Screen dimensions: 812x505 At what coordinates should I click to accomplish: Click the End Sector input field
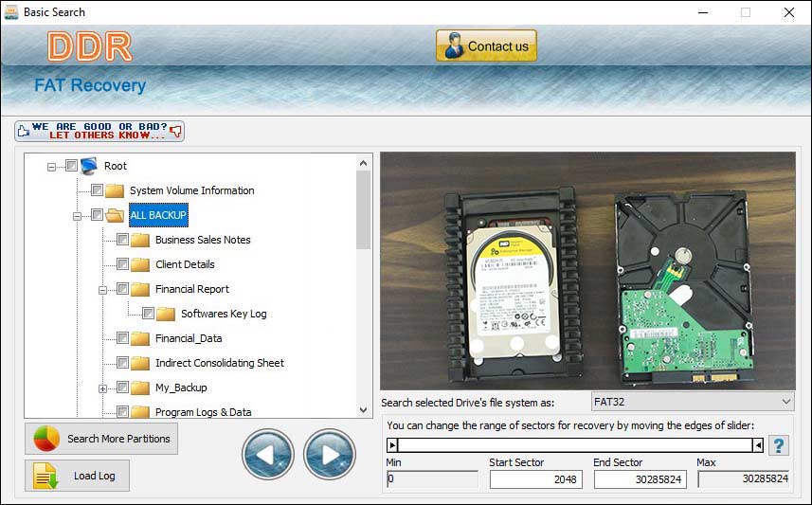pyautogui.click(x=641, y=479)
